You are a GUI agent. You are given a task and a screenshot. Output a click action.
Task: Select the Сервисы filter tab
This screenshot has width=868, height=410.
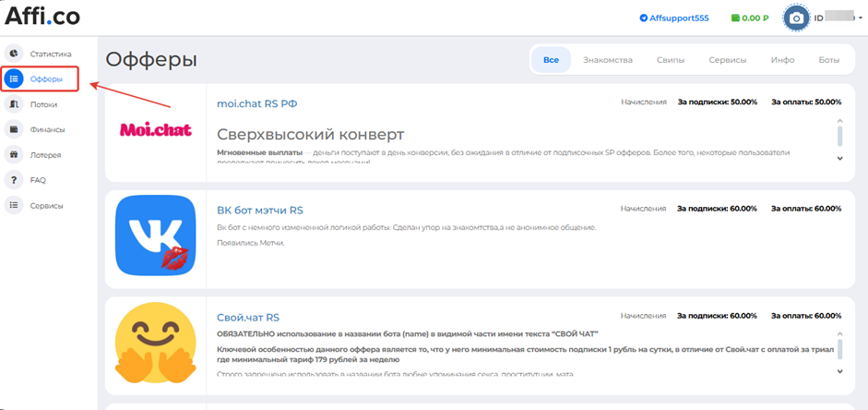[x=728, y=60]
